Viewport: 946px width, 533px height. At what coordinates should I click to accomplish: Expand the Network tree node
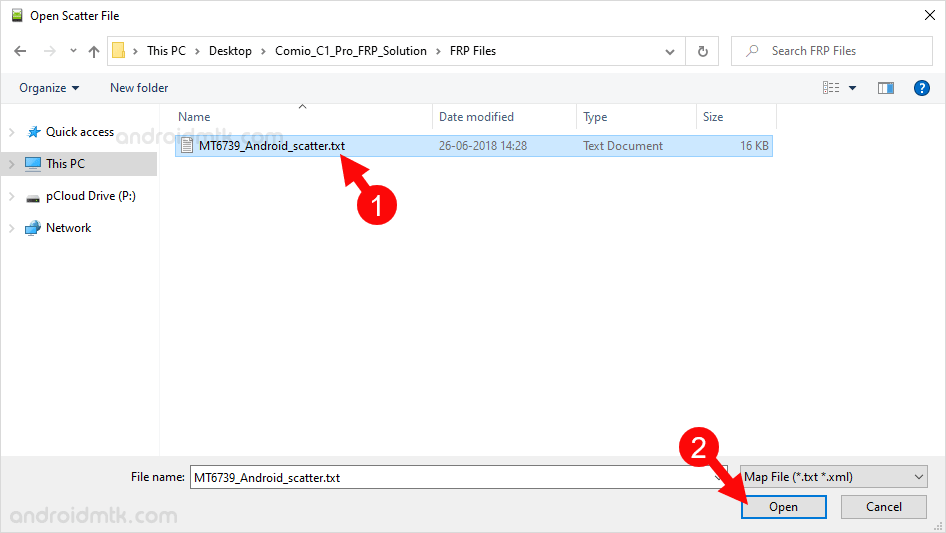(x=12, y=228)
